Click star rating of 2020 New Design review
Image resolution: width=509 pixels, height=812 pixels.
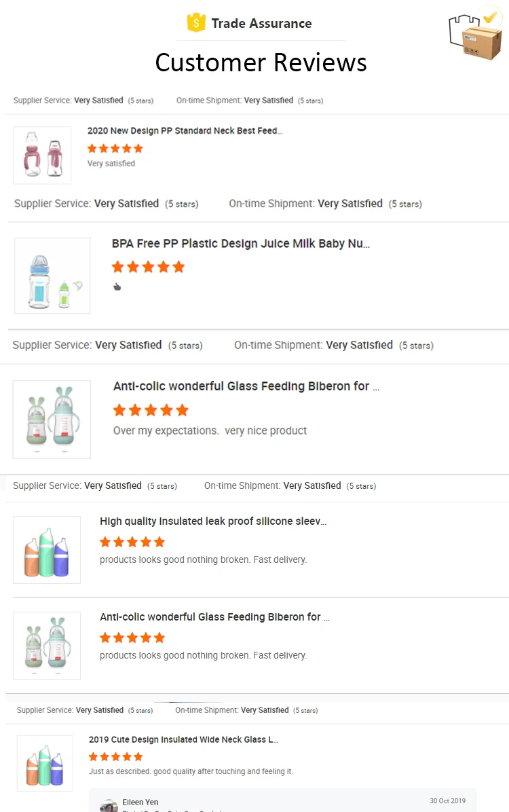pyautogui.click(x=115, y=149)
